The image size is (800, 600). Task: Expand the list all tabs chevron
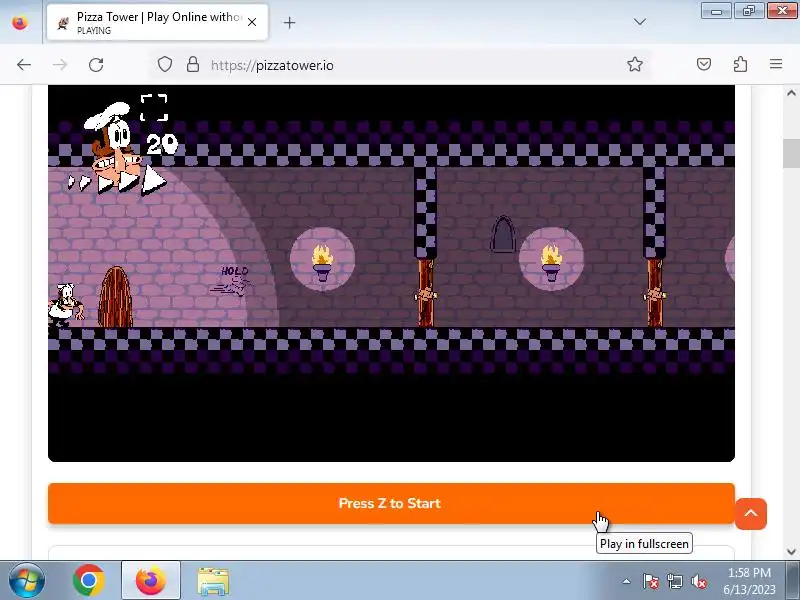pyautogui.click(x=639, y=22)
